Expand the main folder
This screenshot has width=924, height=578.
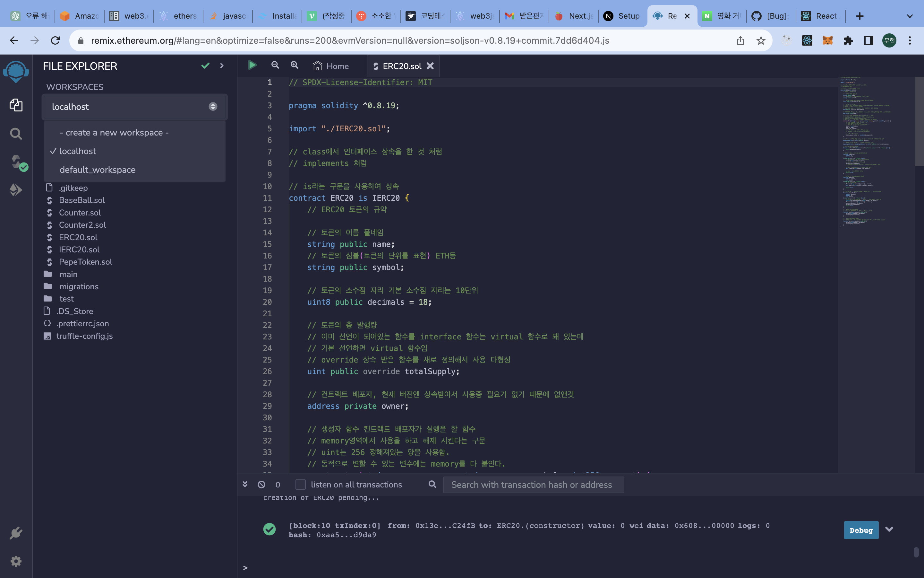pos(68,274)
